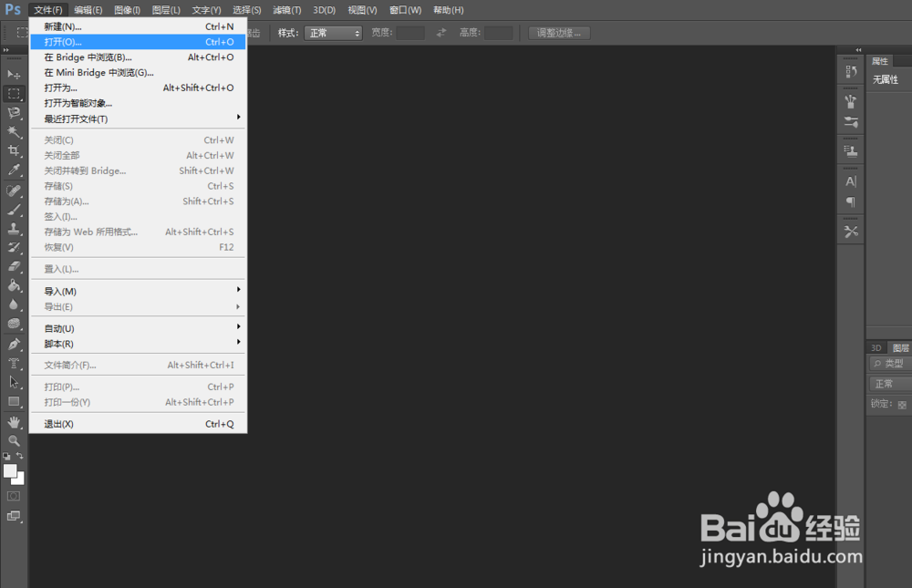Select the Rectangular Marquee tool

14,93
